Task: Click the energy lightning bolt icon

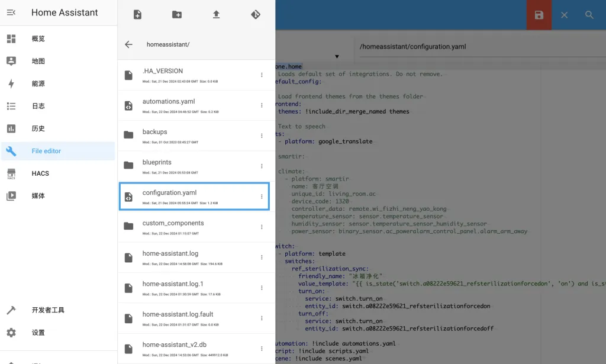Action: pos(11,83)
